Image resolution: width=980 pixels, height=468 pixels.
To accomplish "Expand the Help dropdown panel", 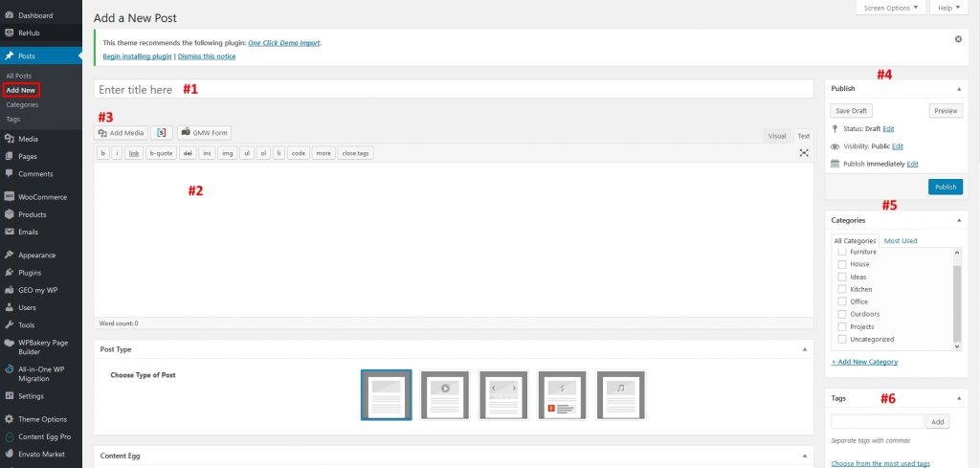I will point(948,8).
